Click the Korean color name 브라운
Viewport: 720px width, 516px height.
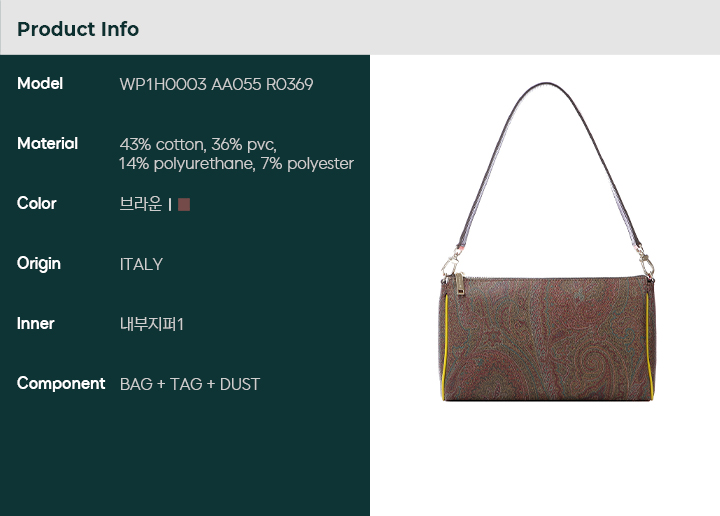[141, 204]
